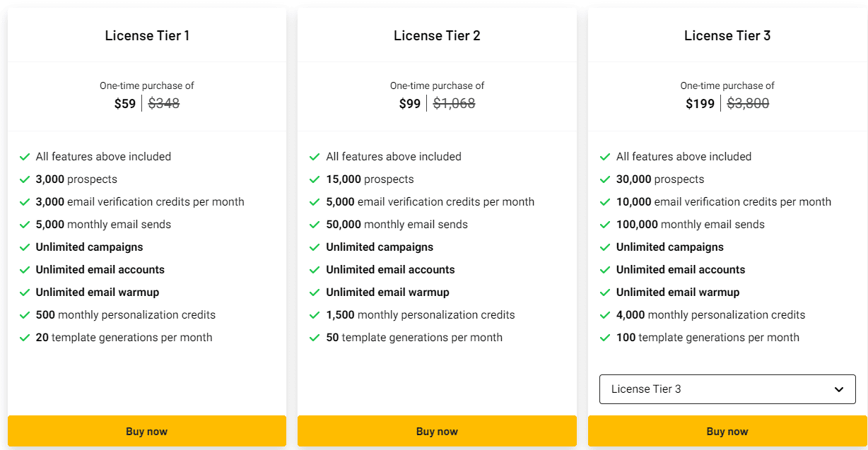868x450 pixels.
Task: Click Buy now under License Tier 3
Action: [x=727, y=431]
